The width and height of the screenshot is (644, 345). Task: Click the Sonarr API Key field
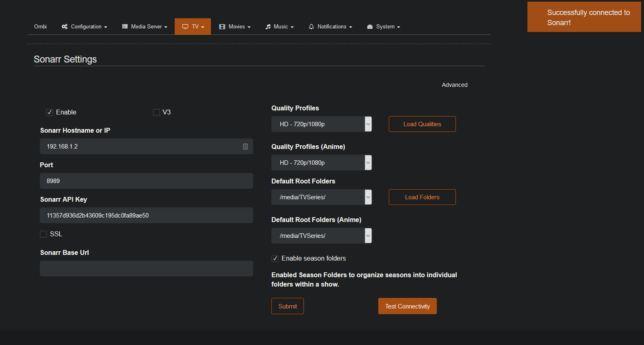coord(146,216)
